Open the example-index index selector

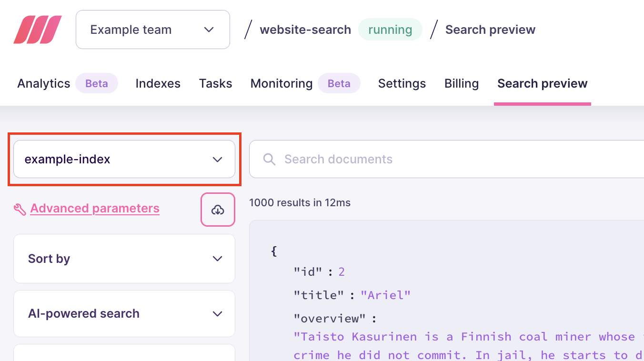coord(124,159)
